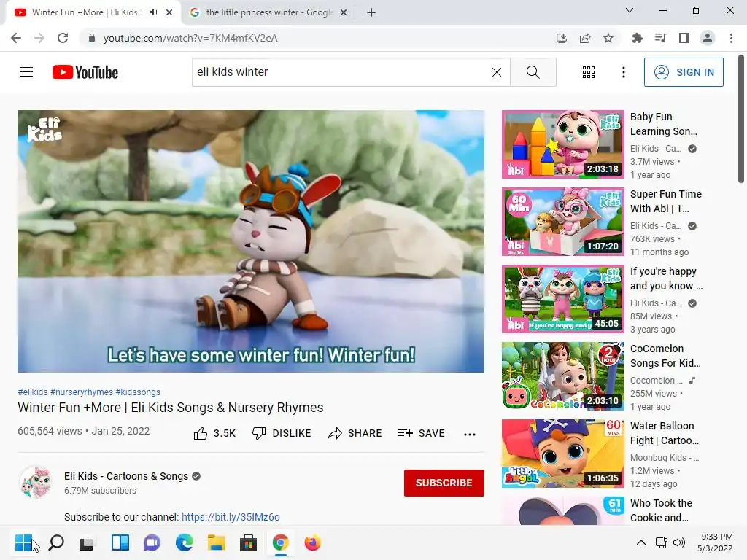Open a new browser tab
747x560 pixels.
tap(371, 12)
